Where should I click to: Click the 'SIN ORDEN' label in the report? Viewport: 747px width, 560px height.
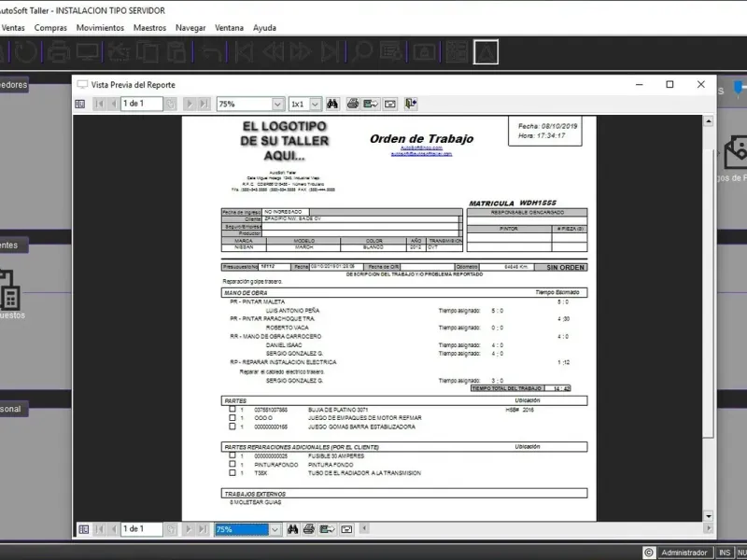pos(565,268)
